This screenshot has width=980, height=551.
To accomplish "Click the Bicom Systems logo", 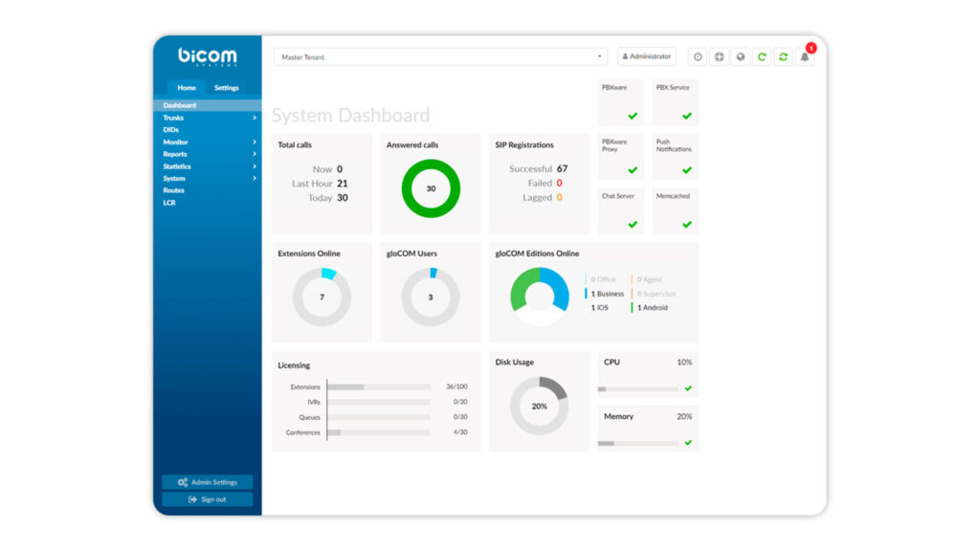I will 207,56.
